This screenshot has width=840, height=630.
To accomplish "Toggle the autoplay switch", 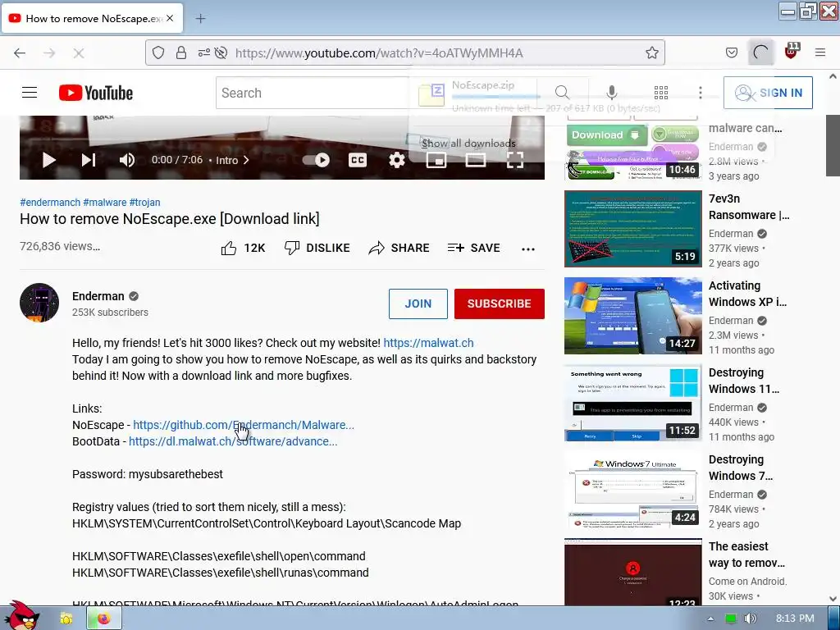I will [x=316, y=160].
